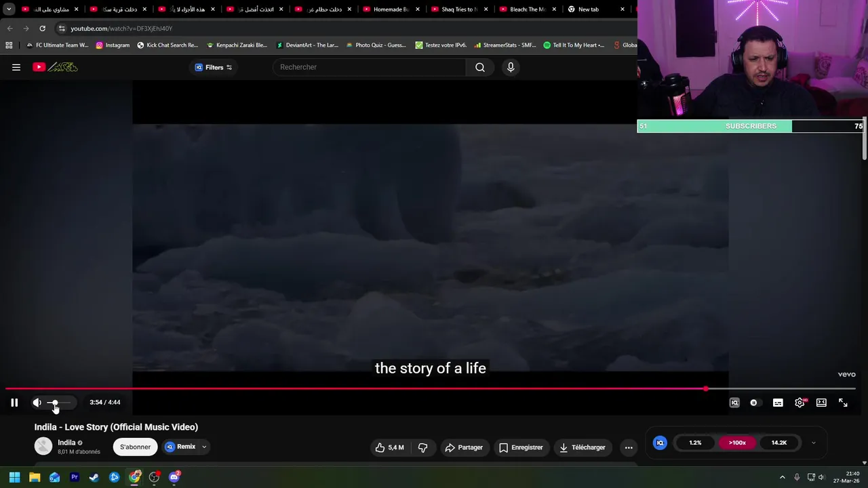868x488 pixels.
Task: Open the Kick Chat Search Re... bookmark
Action: pos(167,45)
